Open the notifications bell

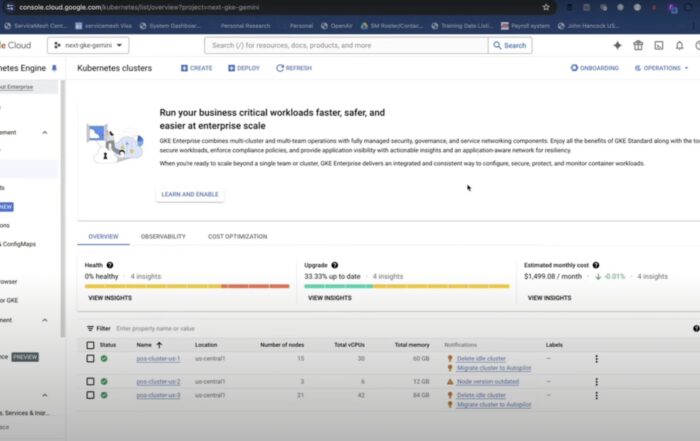680,45
